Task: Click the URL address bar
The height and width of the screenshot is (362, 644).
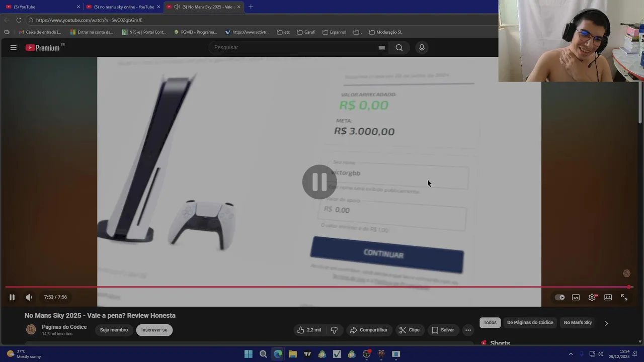Action: pos(262,20)
